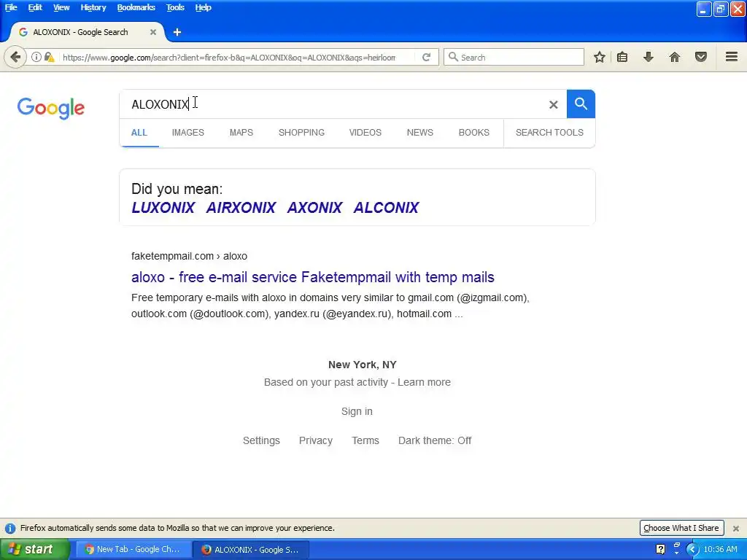Open the History menu
The height and width of the screenshot is (560, 747).
click(x=93, y=7)
